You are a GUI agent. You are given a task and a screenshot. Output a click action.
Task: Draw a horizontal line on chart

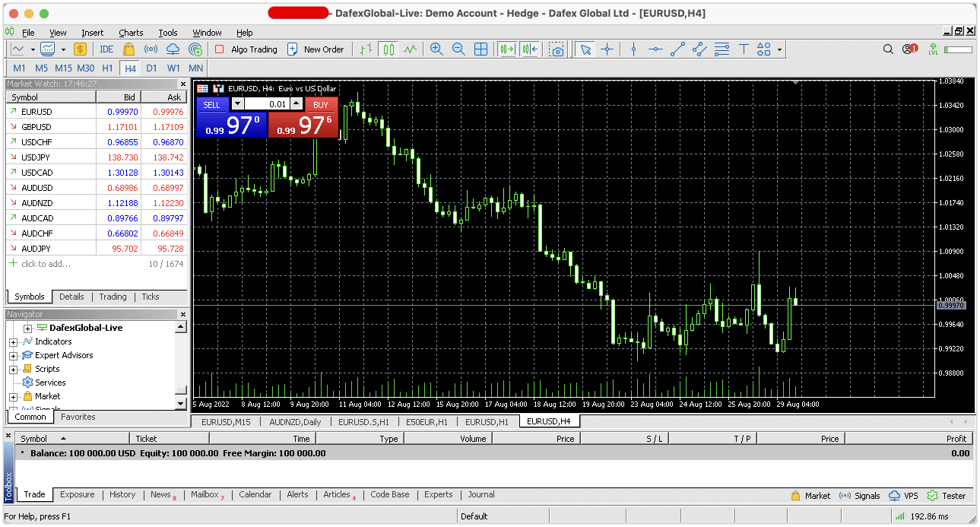click(655, 49)
